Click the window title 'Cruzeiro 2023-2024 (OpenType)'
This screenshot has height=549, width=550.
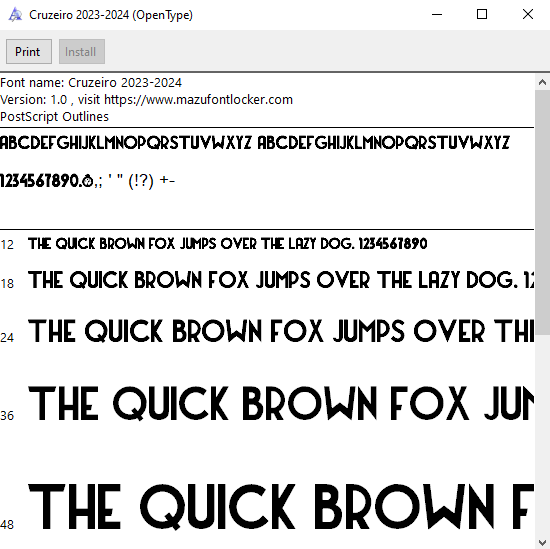111,15
